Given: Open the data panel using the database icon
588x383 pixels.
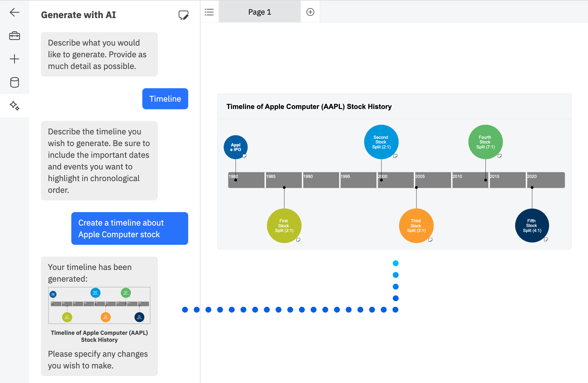Looking at the screenshot, I should pos(14,82).
